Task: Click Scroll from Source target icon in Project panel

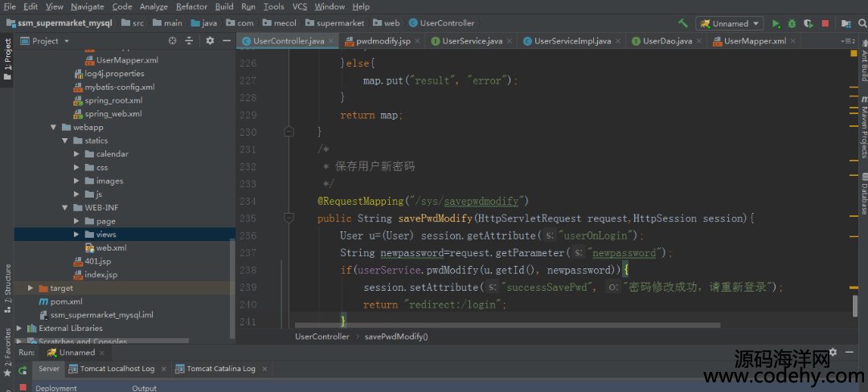Action: 173,41
